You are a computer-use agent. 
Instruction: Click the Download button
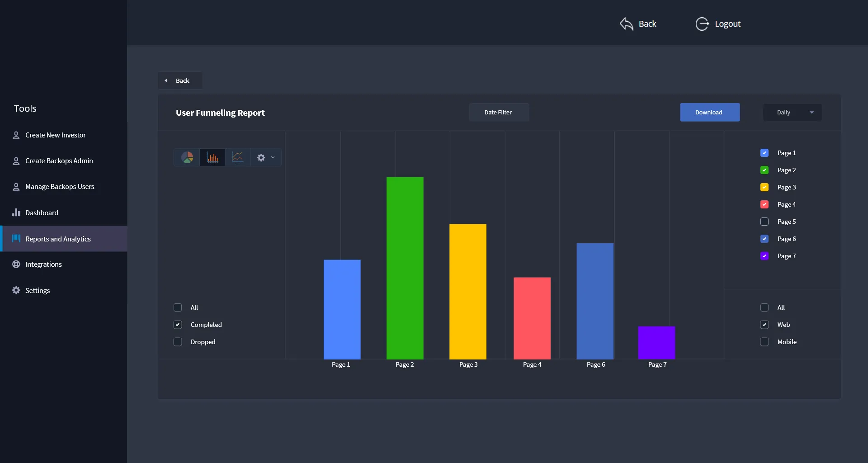pyautogui.click(x=709, y=113)
